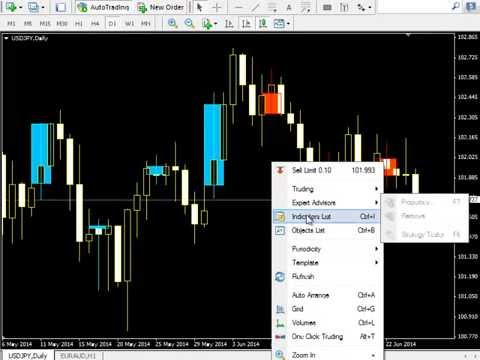480x360 pixels.
Task: Click the Zoom In magnifier toolbar icon
Action: click(172, 23)
